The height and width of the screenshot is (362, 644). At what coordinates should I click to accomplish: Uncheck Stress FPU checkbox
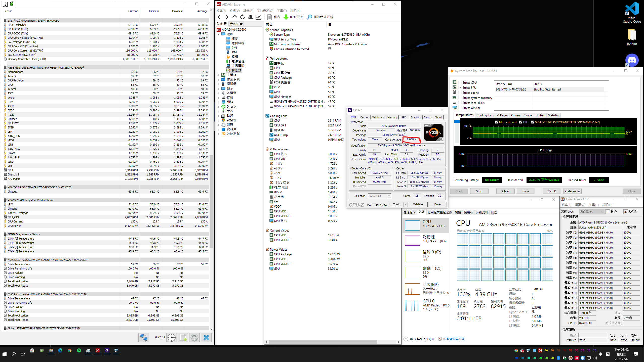[460, 87]
